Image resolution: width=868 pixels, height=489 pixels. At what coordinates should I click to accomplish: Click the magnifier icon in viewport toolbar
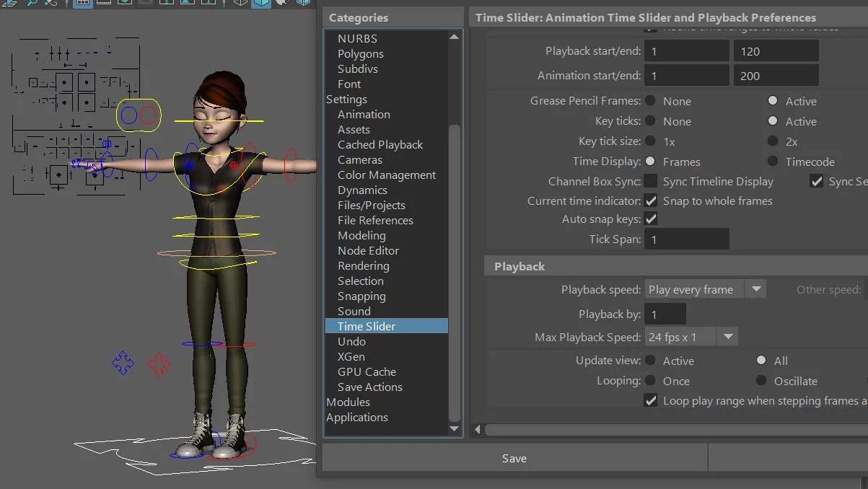(32, 3)
